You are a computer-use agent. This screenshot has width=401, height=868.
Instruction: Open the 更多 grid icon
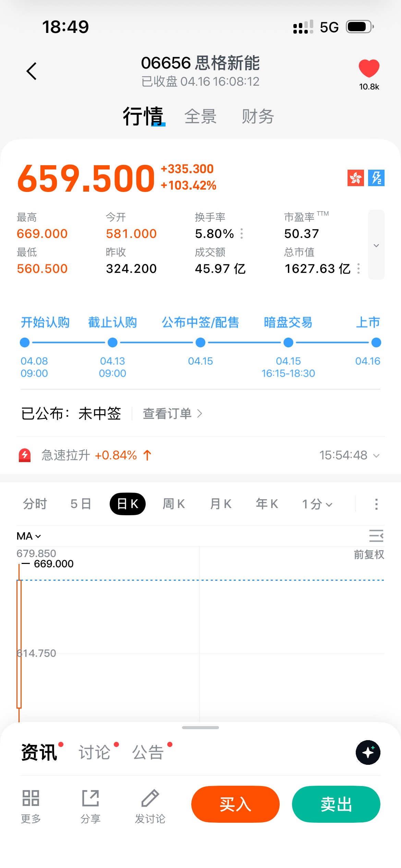pyautogui.click(x=31, y=798)
